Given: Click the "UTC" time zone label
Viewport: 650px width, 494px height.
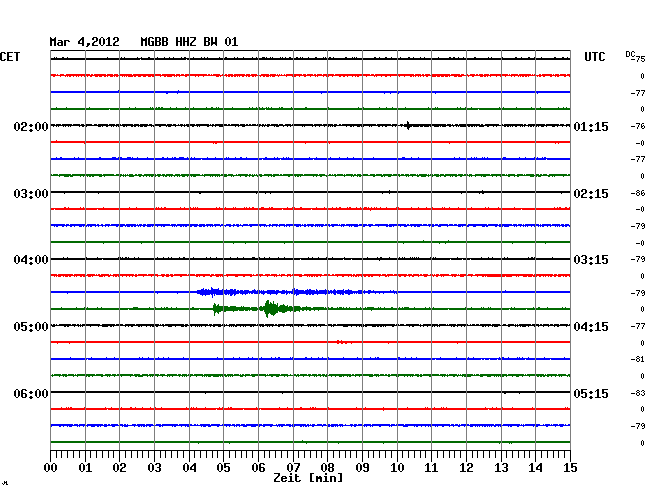Looking at the screenshot, I should (594, 57).
